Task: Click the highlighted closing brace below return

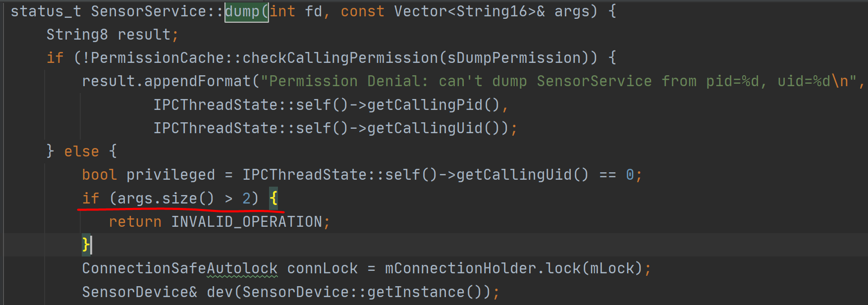Action: pos(86,245)
